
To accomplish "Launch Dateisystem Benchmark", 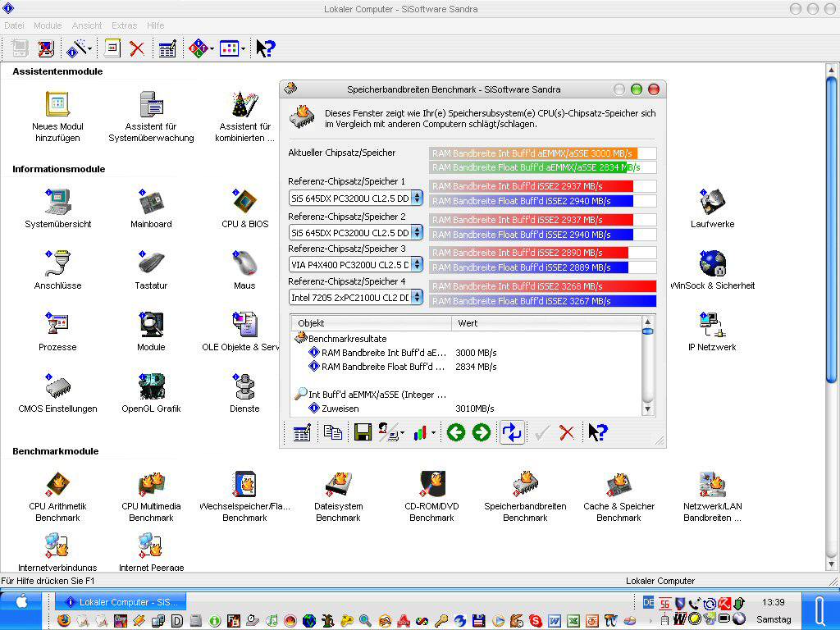I will (x=338, y=496).
